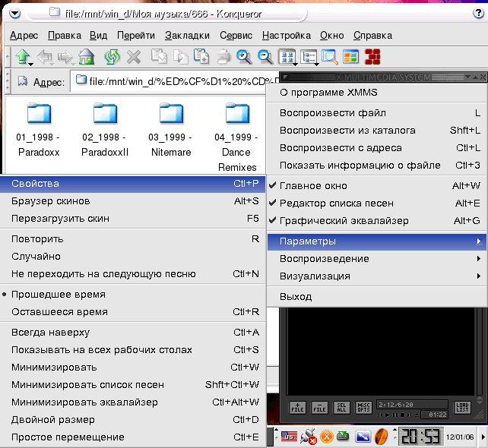The width and height of the screenshot is (488, 448).
Task: Click the 20:53 panel clock
Action: (420, 437)
